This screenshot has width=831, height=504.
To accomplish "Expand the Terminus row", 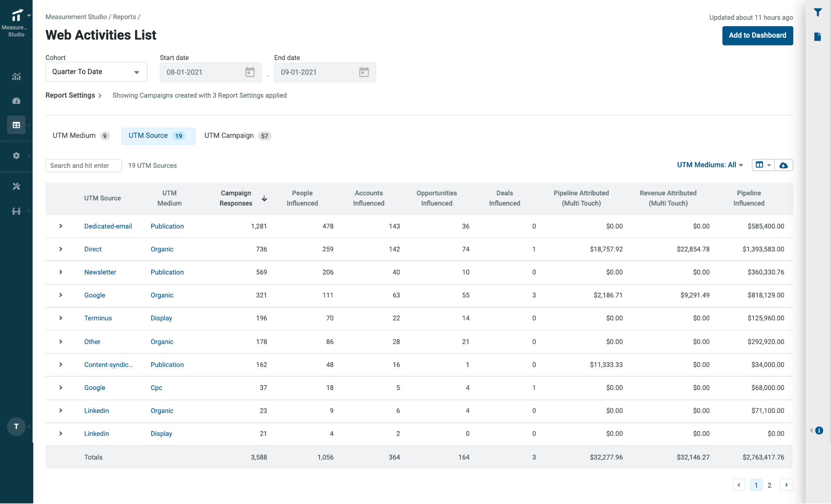I will point(61,318).
